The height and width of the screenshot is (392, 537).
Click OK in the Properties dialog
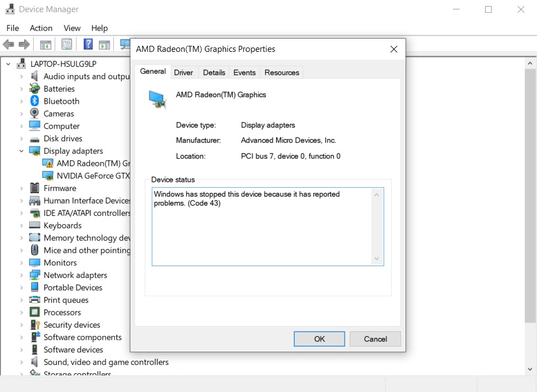pos(319,339)
